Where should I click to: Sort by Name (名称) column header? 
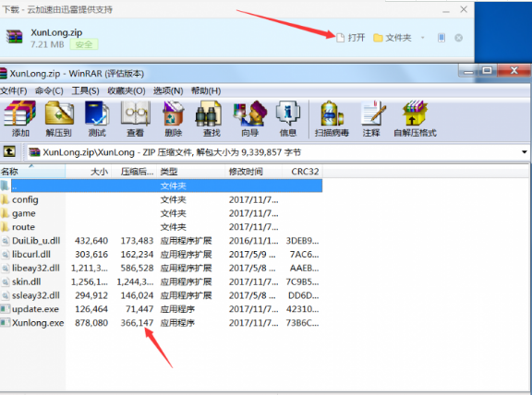[x=32, y=172]
